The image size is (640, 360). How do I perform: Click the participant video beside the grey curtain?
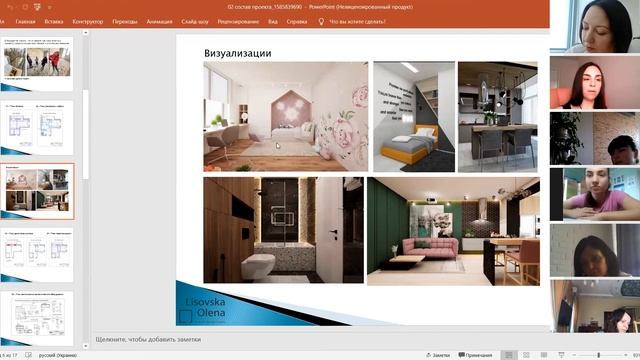(595, 250)
